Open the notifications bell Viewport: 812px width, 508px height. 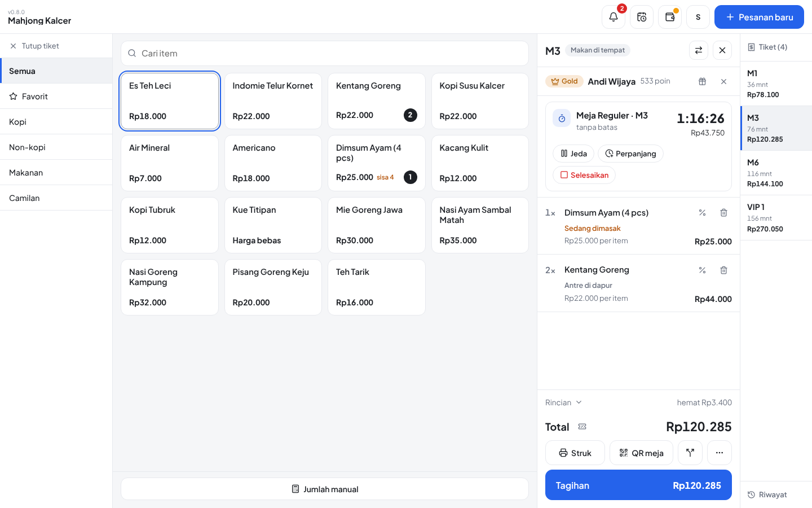point(614,17)
